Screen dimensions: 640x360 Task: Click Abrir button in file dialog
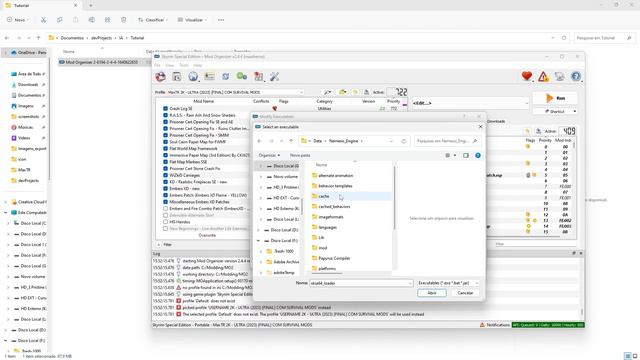pos(432,293)
